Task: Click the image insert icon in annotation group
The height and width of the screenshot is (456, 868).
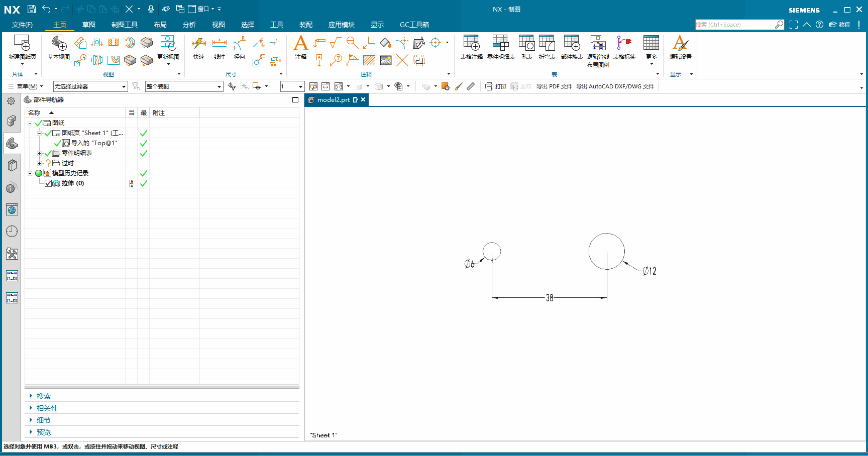Action: [x=386, y=60]
